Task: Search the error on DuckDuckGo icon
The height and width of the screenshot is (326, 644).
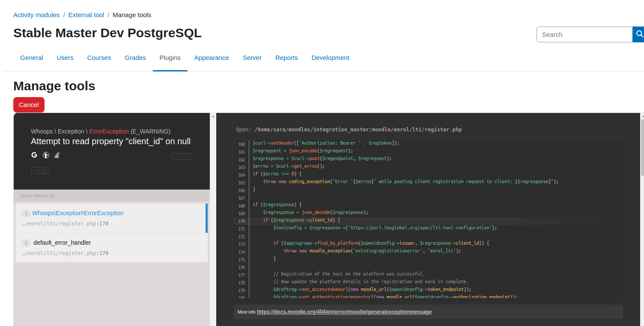Action: tap(46, 155)
